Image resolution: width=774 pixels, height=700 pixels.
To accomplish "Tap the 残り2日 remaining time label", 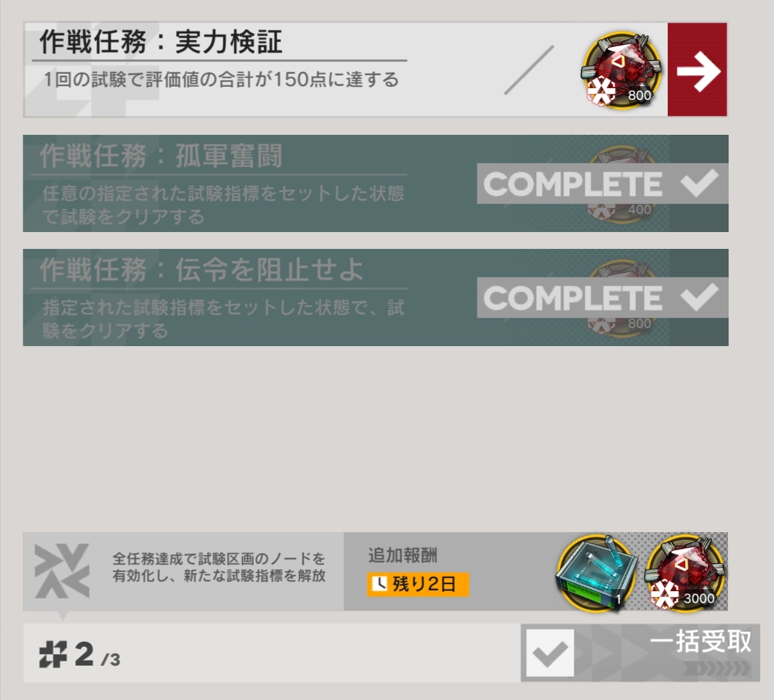I will click(x=417, y=585).
